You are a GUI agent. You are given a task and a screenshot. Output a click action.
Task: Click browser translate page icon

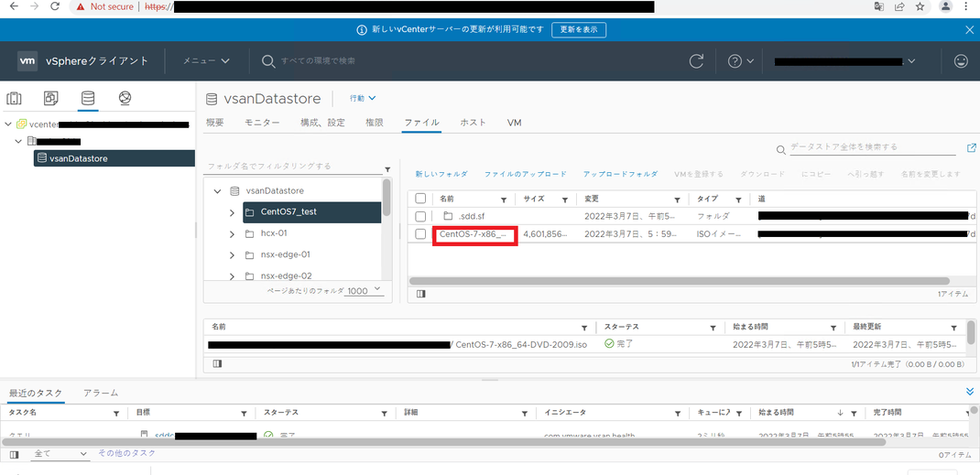point(878,7)
